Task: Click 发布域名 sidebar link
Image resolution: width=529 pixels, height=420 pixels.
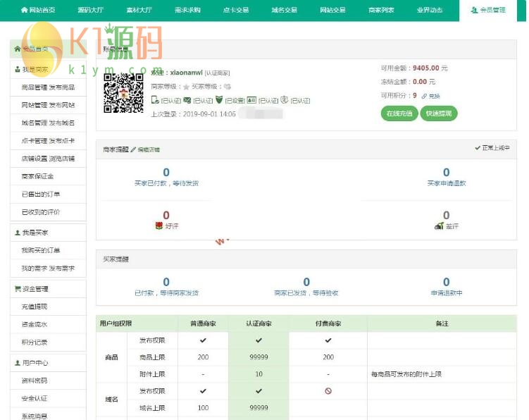Action: tap(62, 123)
